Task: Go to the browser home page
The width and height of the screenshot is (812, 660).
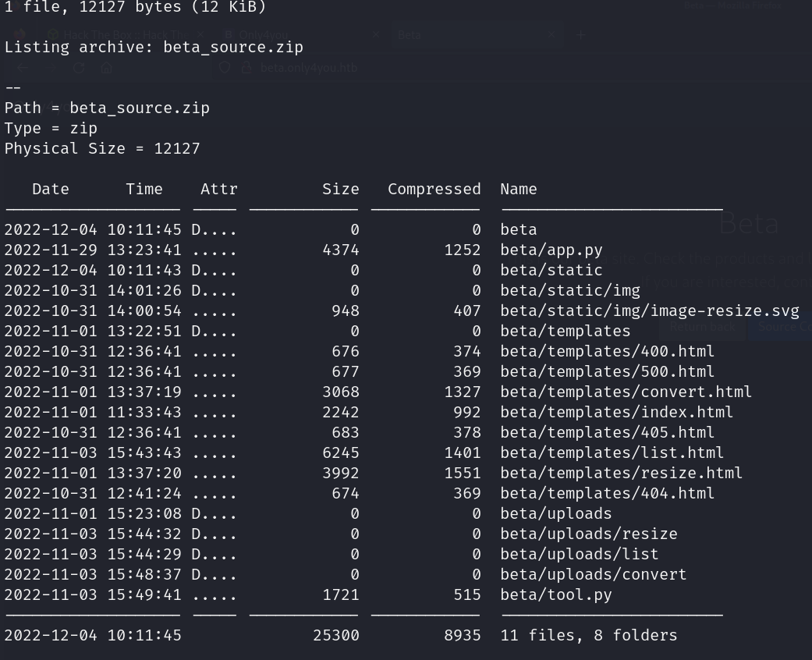Action: [107, 68]
